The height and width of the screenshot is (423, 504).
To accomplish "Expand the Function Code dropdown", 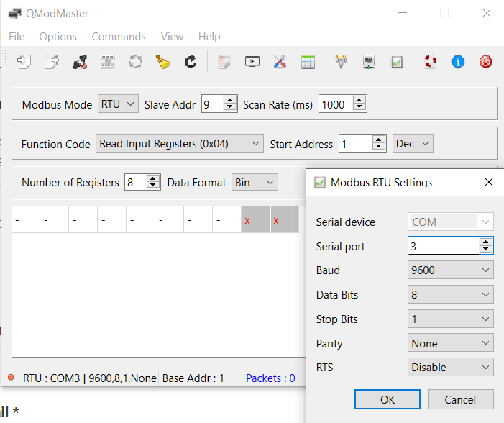I will tap(179, 143).
